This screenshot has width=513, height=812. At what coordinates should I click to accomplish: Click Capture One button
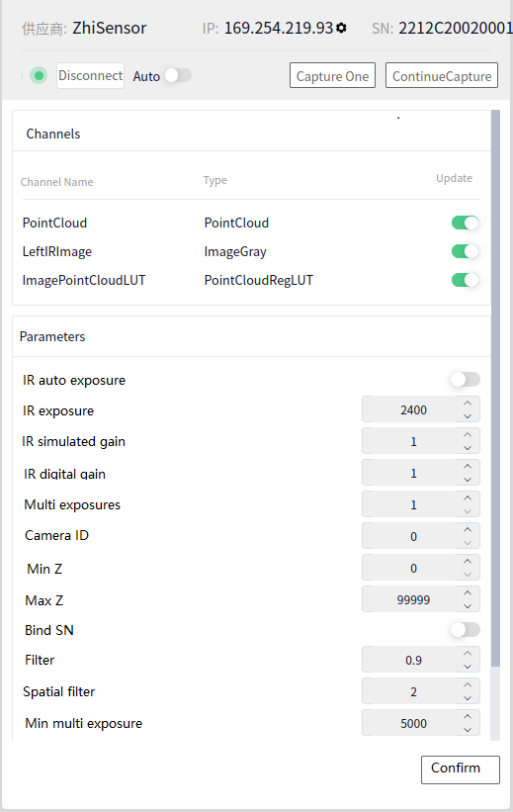pos(332,75)
